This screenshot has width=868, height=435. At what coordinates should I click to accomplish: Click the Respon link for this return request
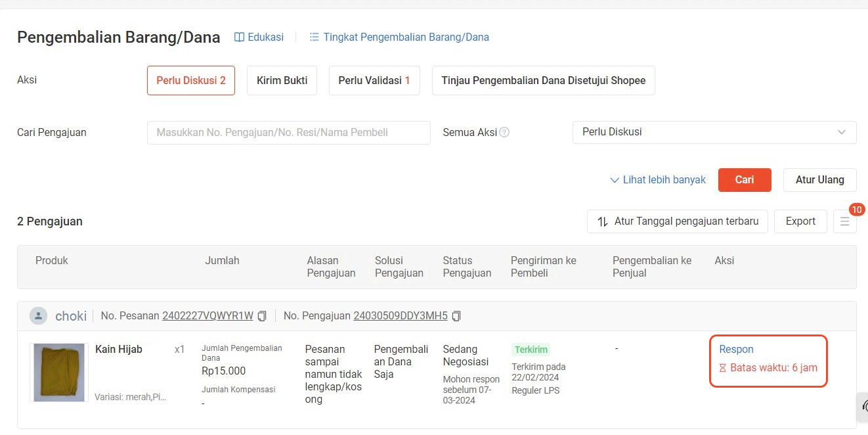click(736, 349)
